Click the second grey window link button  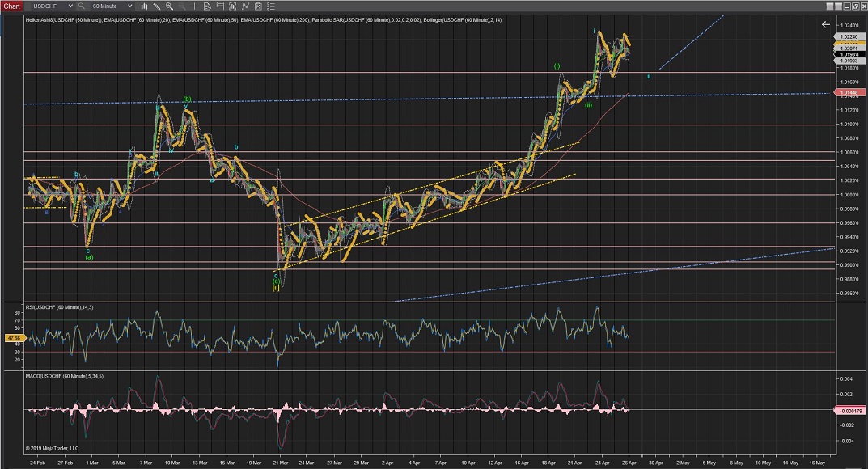pos(838,6)
